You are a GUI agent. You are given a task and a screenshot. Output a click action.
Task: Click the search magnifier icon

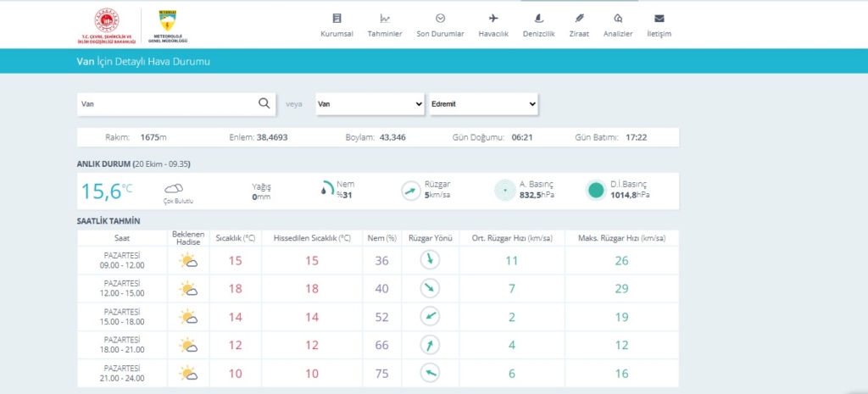point(264,103)
